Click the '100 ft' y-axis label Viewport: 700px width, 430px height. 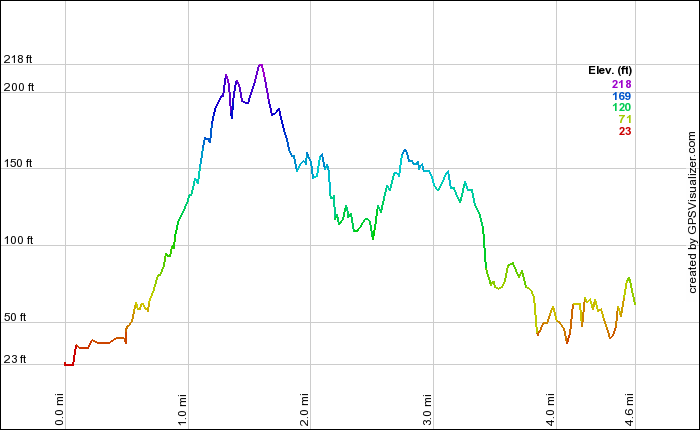18,240
